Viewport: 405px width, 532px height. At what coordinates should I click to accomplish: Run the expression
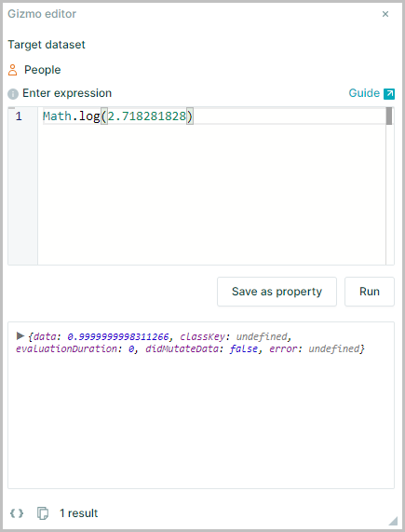(370, 292)
